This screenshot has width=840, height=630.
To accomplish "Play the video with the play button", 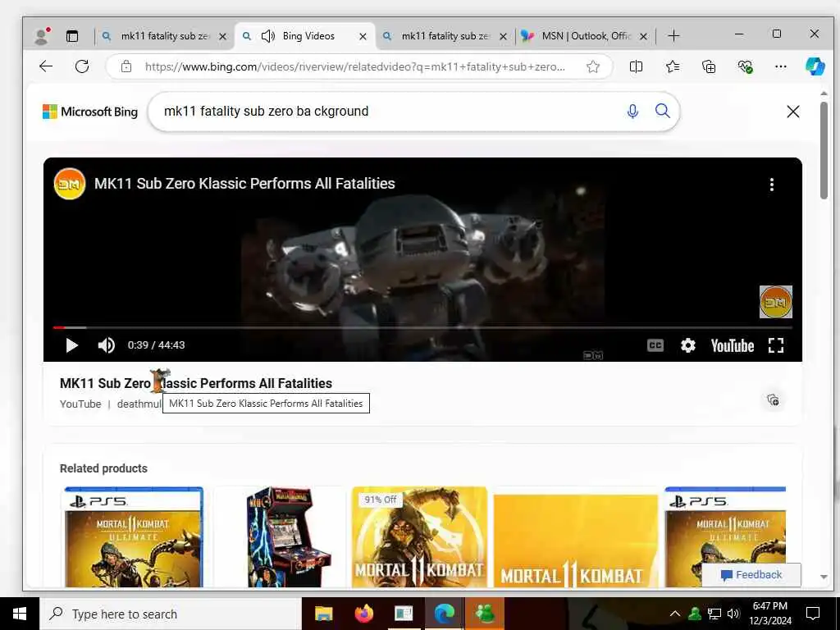I will [x=72, y=345].
